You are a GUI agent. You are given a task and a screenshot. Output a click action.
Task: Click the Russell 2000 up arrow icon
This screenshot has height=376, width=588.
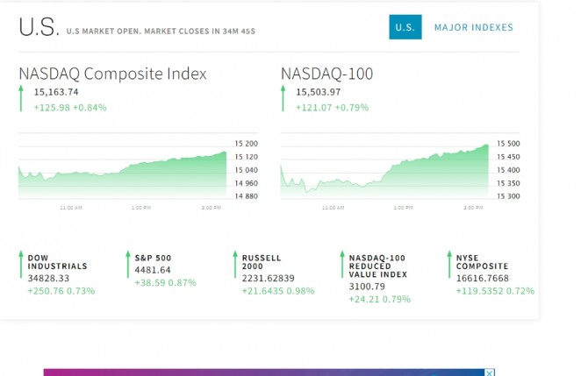(x=235, y=265)
